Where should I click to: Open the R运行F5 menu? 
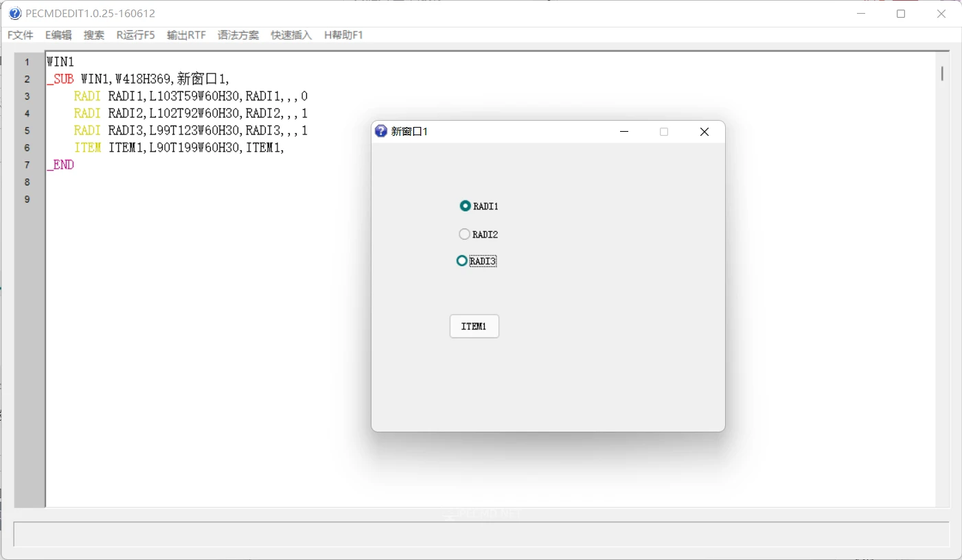pyautogui.click(x=135, y=35)
